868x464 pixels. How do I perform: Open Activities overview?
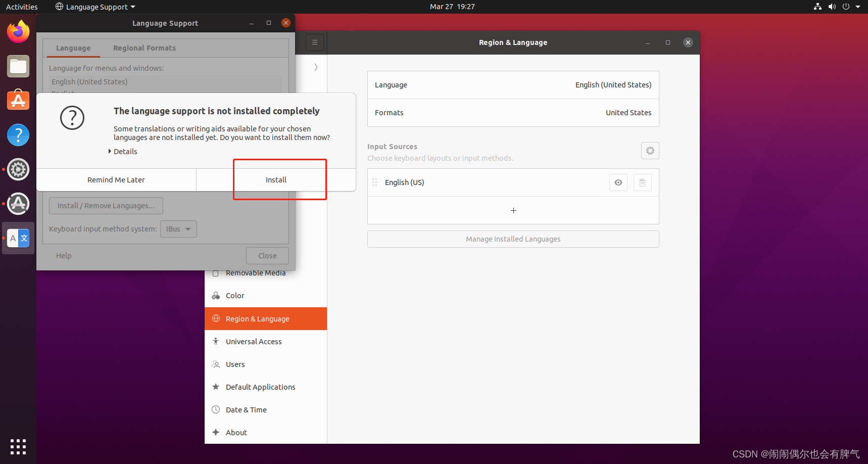[x=22, y=7]
